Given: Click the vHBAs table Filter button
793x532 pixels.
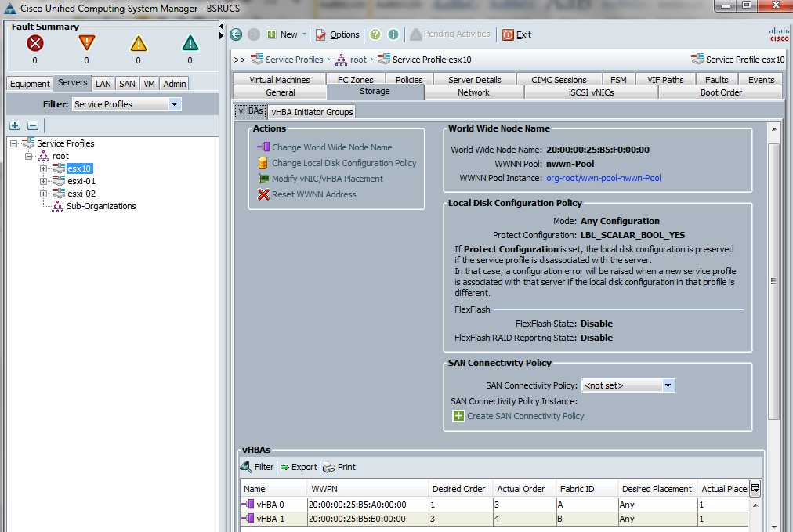Looking at the screenshot, I should click(x=258, y=467).
